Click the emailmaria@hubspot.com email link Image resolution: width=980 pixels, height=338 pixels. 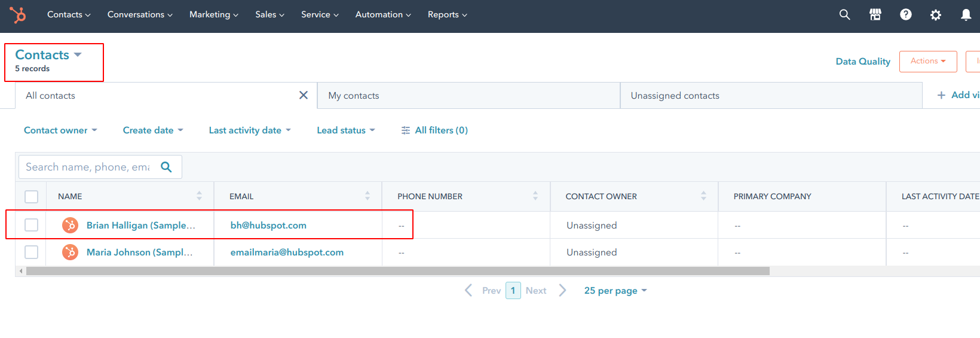(287, 252)
